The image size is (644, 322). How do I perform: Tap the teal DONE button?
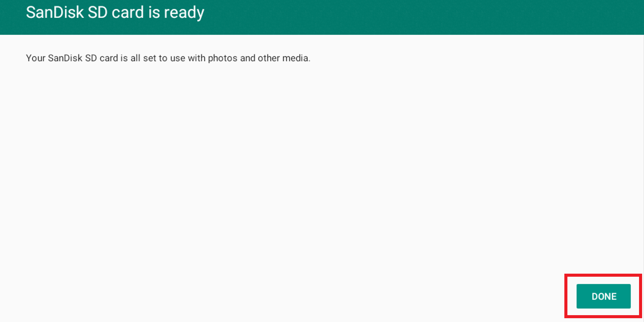click(603, 296)
